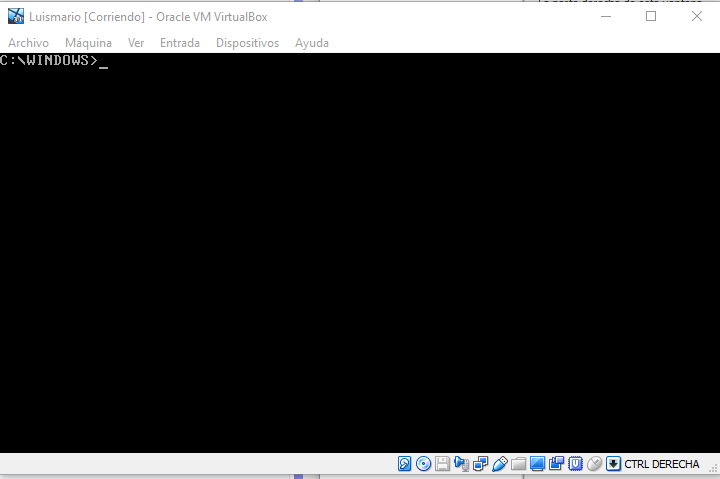Open the audio settings status icon
The height and width of the screenshot is (479, 720).
461,464
